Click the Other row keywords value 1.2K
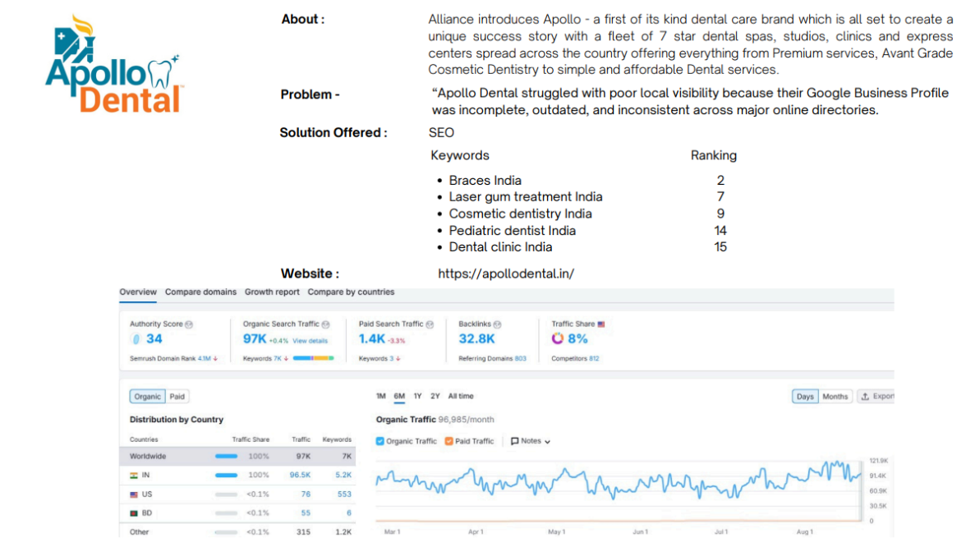This screenshot has width=980, height=552. [x=343, y=532]
